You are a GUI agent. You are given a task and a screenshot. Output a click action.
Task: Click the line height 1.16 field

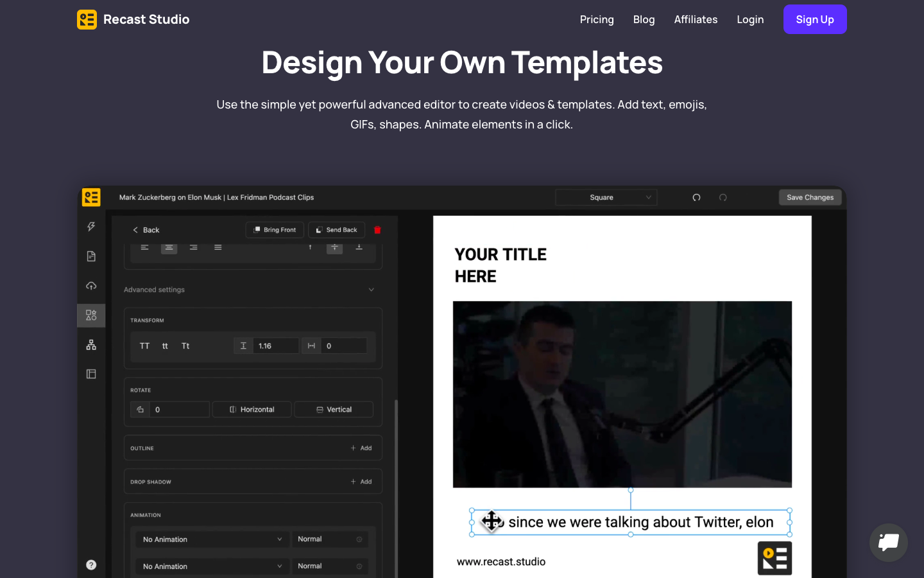(276, 346)
